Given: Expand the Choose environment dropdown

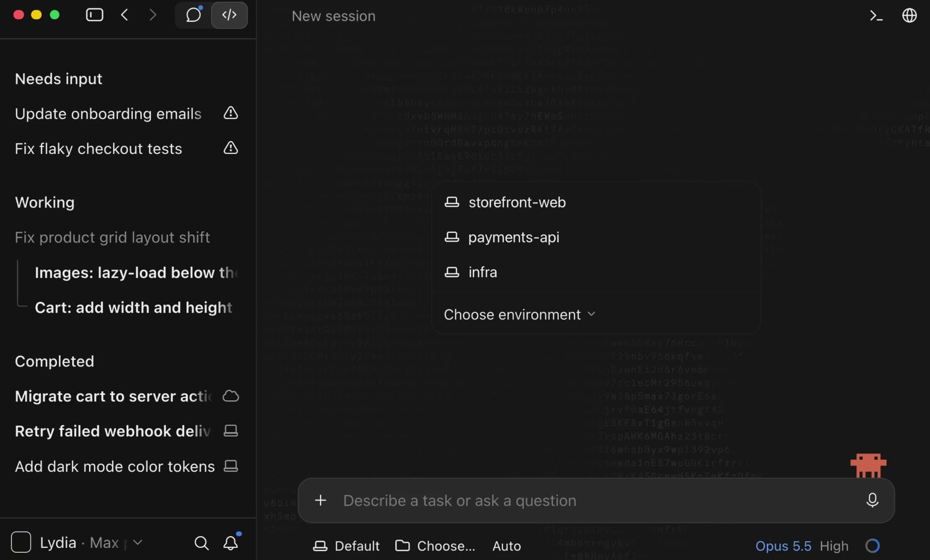Looking at the screenshot, I should [x=519, y=315].
